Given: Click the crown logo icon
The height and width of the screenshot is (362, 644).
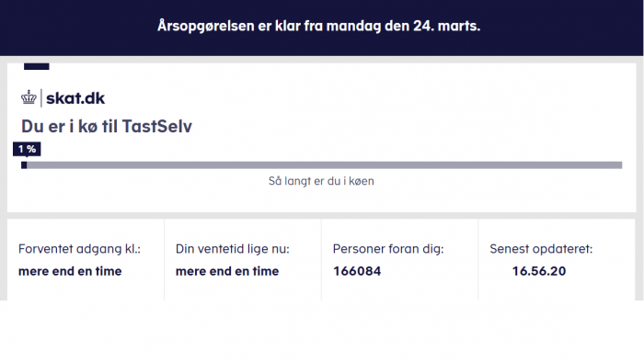Looking at the screenshot, I should (29, 97).
